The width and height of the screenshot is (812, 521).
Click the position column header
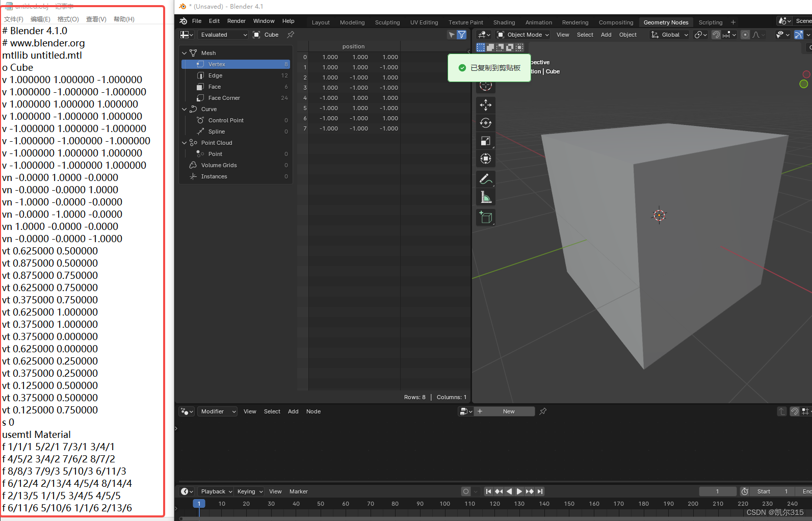point(353,46)
